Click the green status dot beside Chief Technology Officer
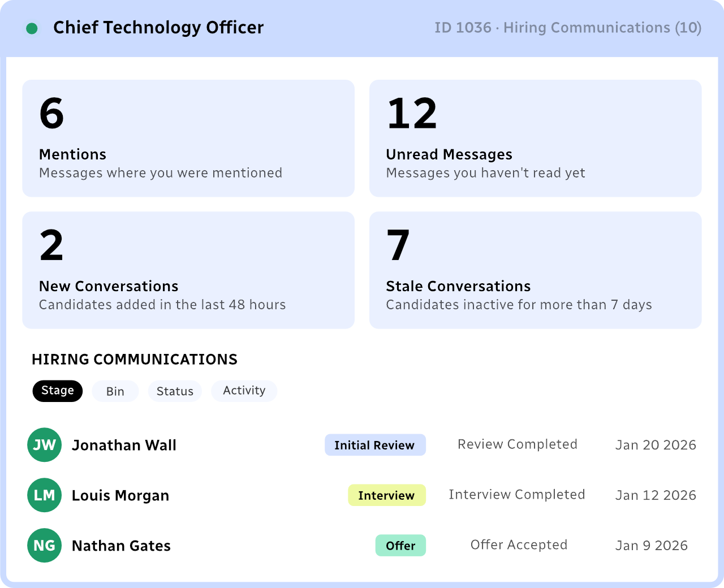The height and width of the screenshot is (588, 724). [x=32, y=28]
